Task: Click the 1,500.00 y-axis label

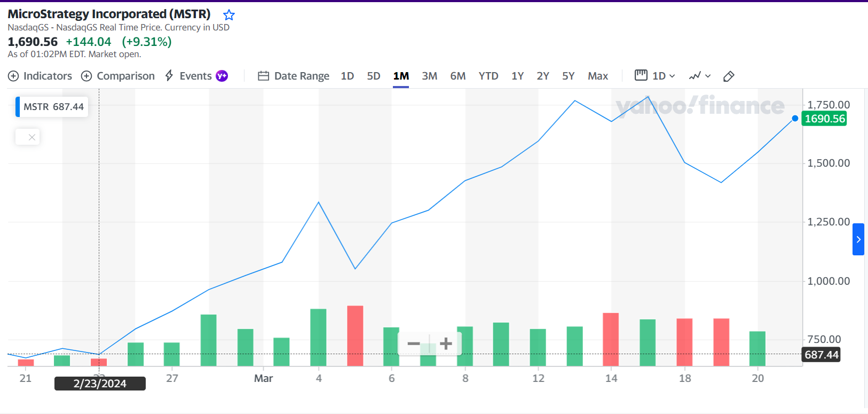Action: click(828, 163)
